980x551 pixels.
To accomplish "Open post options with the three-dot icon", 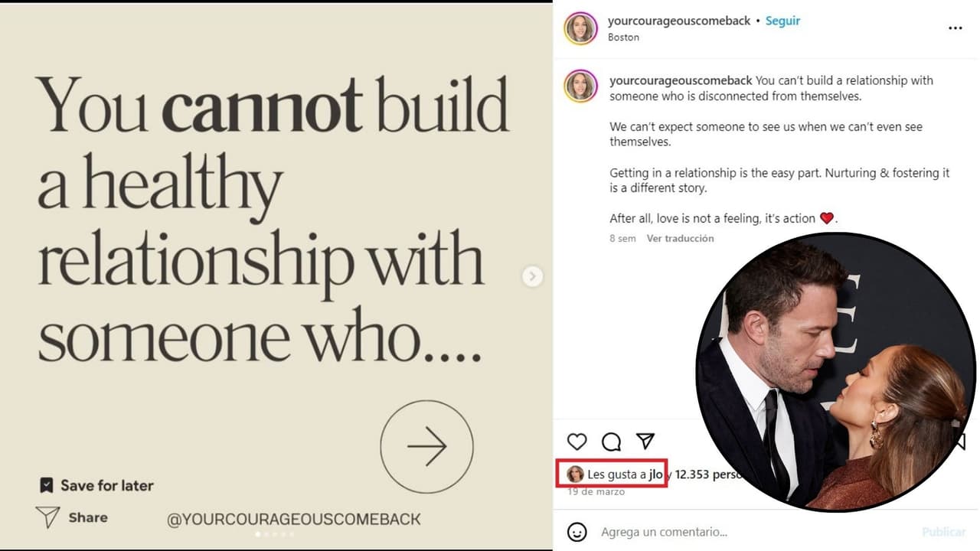I will [x=955, y=28].
